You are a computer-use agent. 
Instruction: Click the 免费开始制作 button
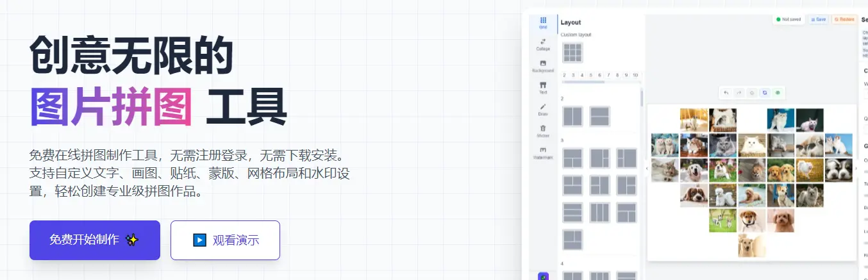tap(95, 240)
